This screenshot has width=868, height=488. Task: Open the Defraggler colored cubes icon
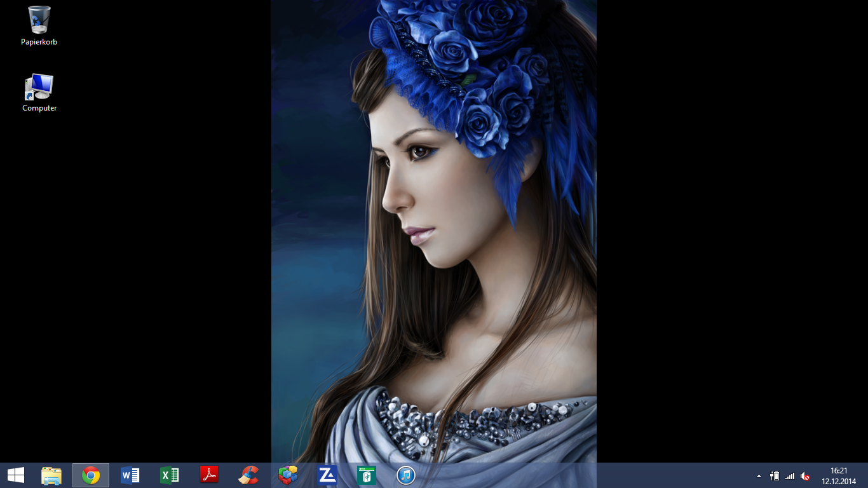click(288, 475)
